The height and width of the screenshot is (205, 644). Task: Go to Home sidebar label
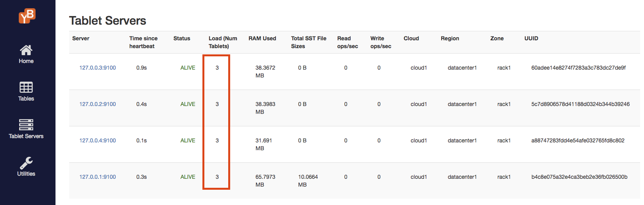(26, 61)
